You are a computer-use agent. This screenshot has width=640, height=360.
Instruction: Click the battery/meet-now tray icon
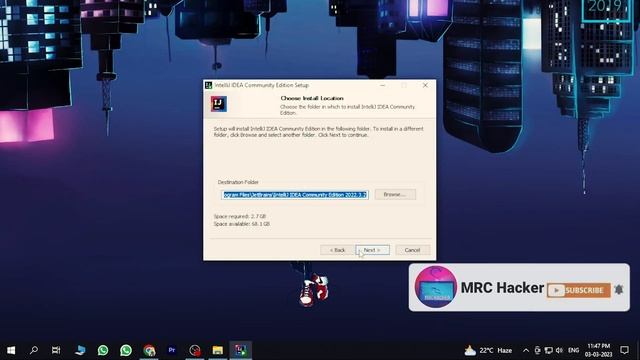(x=538, y=350)
